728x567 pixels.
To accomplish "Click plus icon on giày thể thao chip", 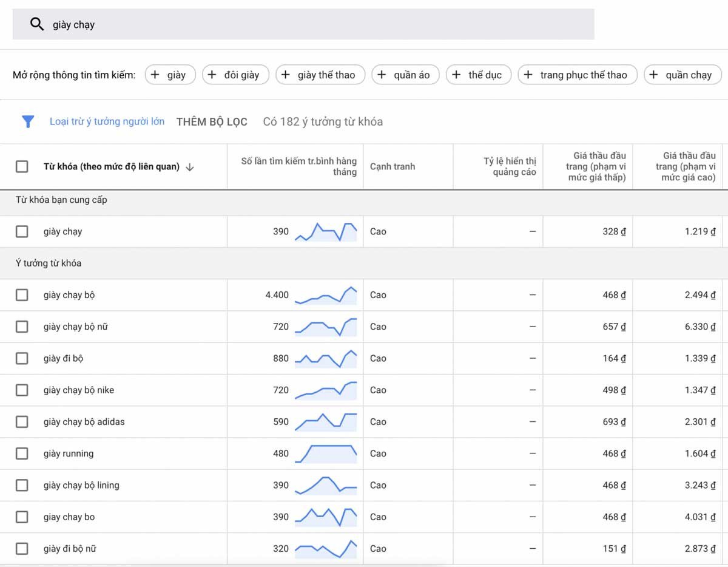I will [286, 75].
